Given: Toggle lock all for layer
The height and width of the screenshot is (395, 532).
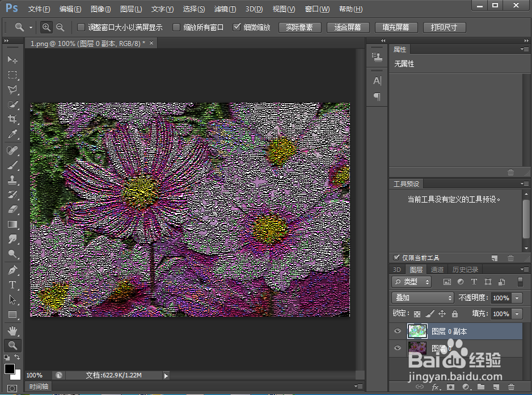Looking at the screenshot, I should [455, 314].
